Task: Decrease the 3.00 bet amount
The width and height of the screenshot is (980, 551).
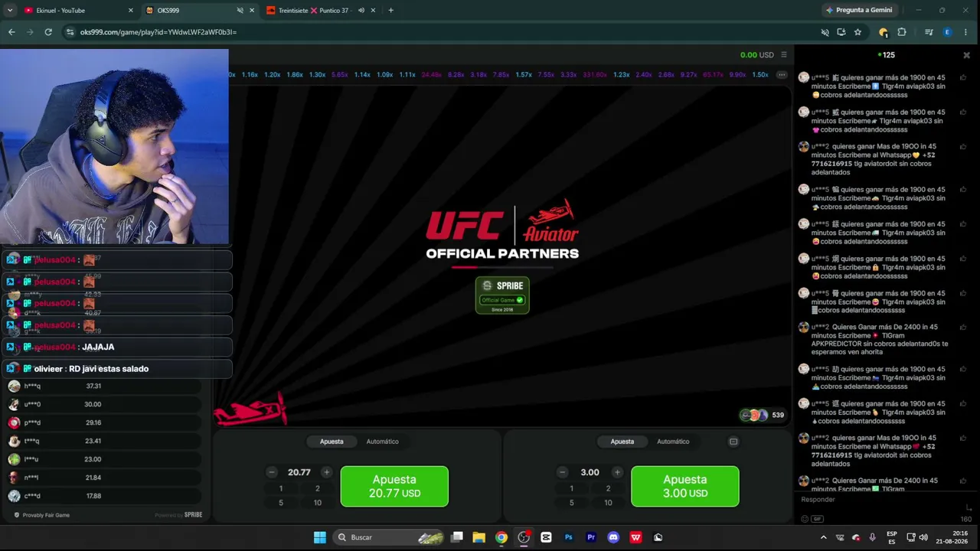Action: pyautogui.click(x=563, y=472)
